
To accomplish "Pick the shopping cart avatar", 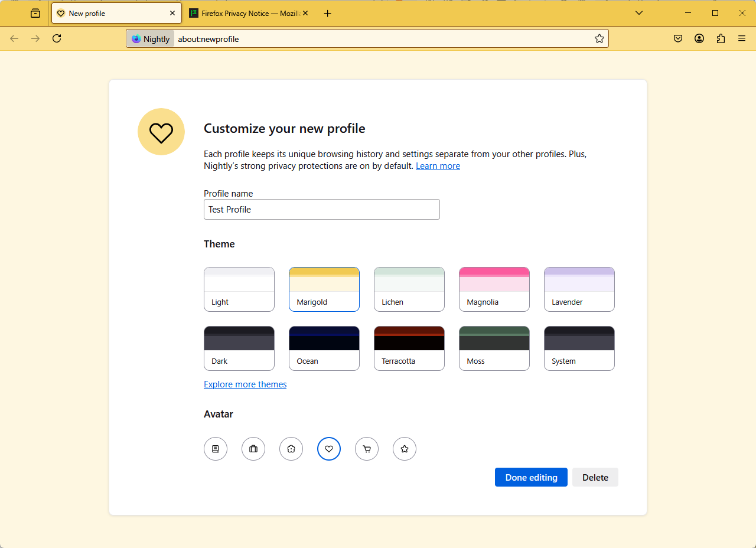I will tap(367, 449).
